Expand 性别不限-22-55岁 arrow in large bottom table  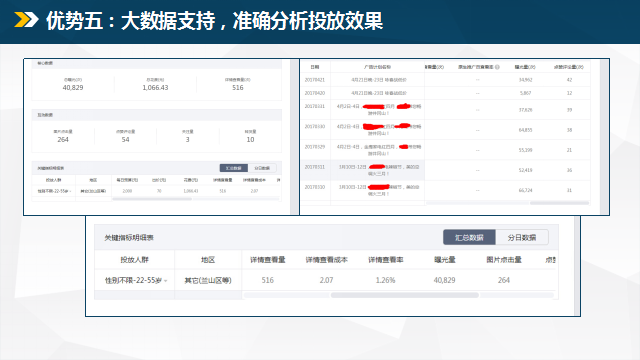[x=165, y=281]
